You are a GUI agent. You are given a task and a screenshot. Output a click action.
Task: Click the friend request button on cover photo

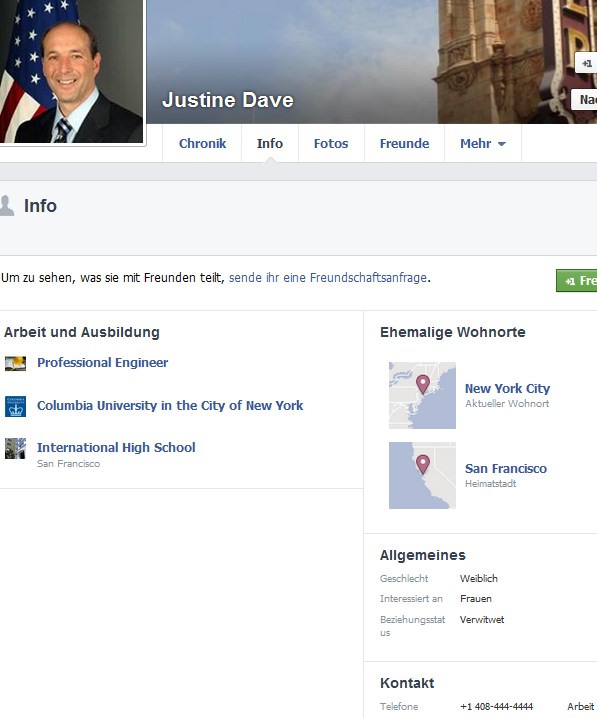pos(586,64)
